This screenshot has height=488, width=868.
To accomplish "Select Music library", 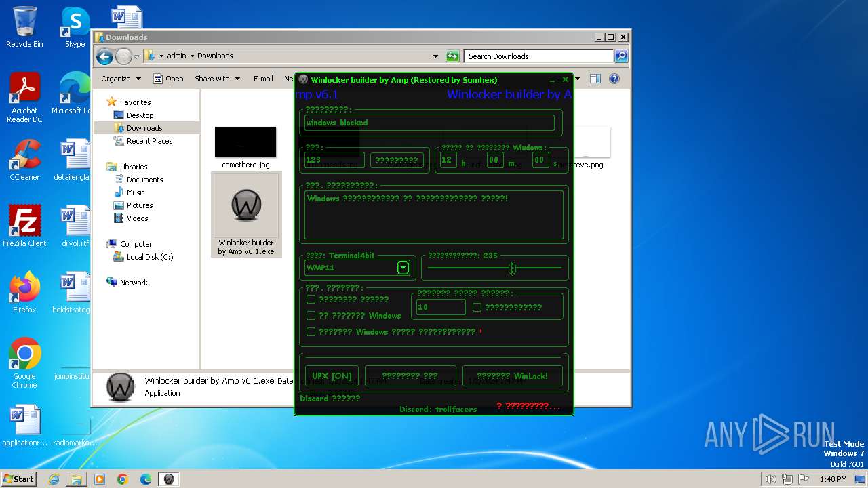I will (x=136, y=192).
